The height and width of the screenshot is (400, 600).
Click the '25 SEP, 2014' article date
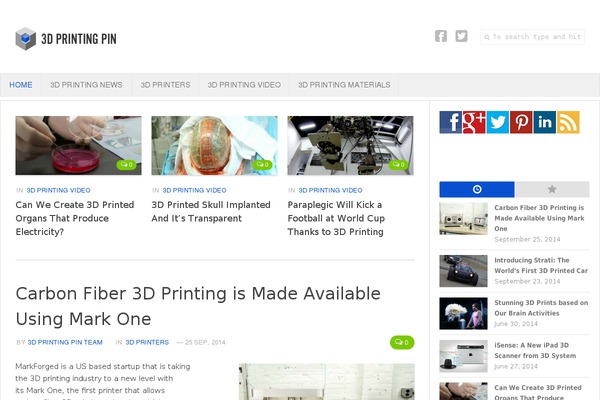(205, 342)
